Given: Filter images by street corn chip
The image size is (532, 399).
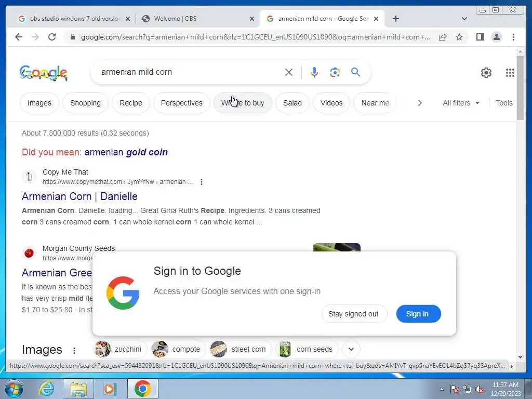Looking at the screenshot, I should coord(241,349).
